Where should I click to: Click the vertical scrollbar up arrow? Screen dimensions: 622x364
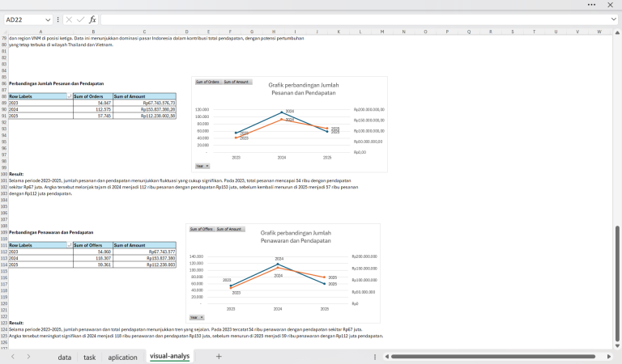pyautogui.click(x=618, y=33)
